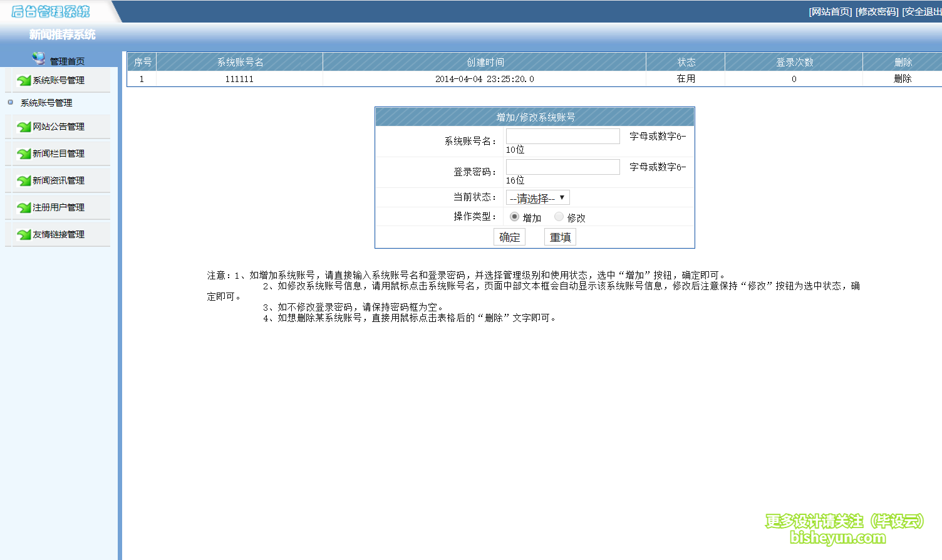
Task: Focus the 系统账号名 input field
Action: tap(562, 136)
